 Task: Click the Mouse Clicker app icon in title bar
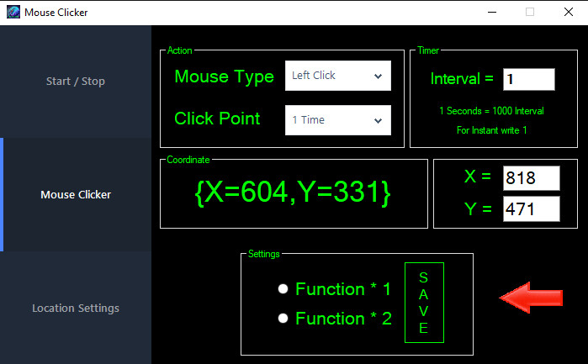12,13
